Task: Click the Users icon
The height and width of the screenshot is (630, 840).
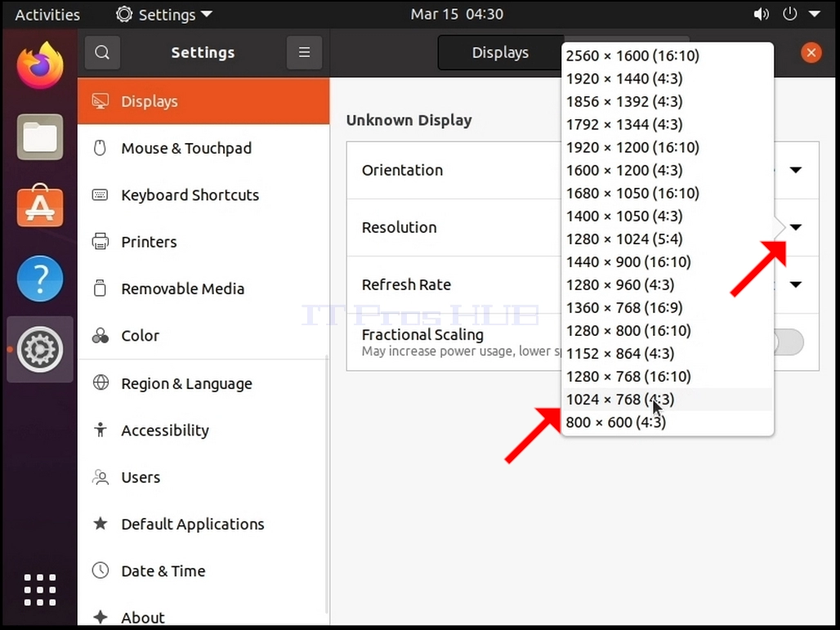Action: [101, 476]
